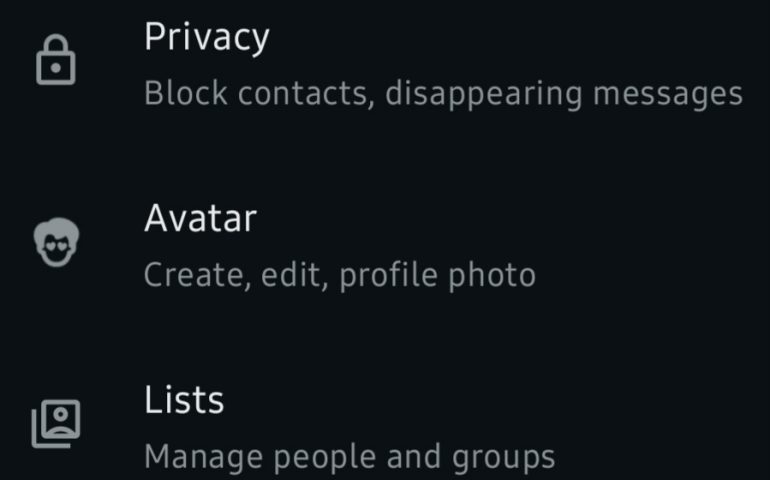Screen dimensions: 770x480
Task: Click "Create, edit, profile photo" description
Action: (x=339, y=275)
